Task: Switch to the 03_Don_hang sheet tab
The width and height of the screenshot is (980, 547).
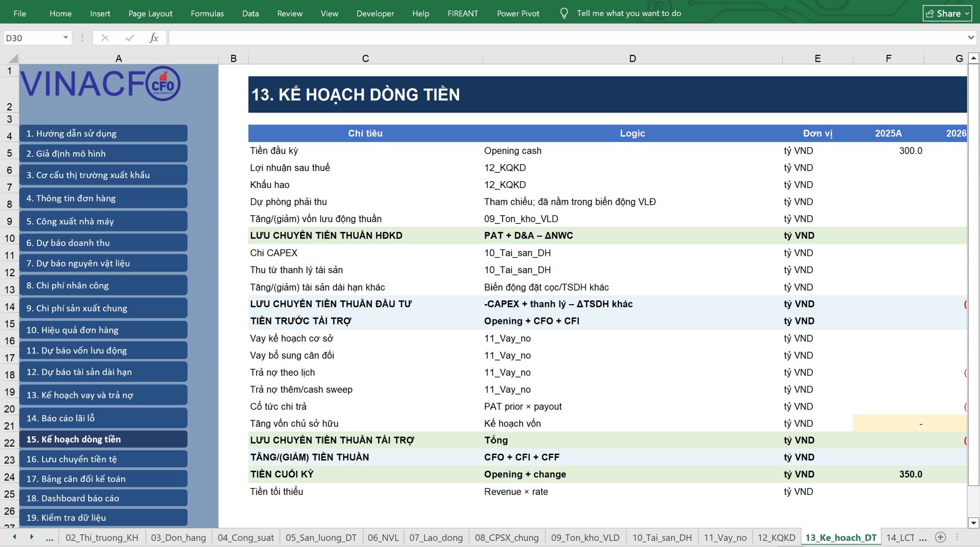Action: 178,538
